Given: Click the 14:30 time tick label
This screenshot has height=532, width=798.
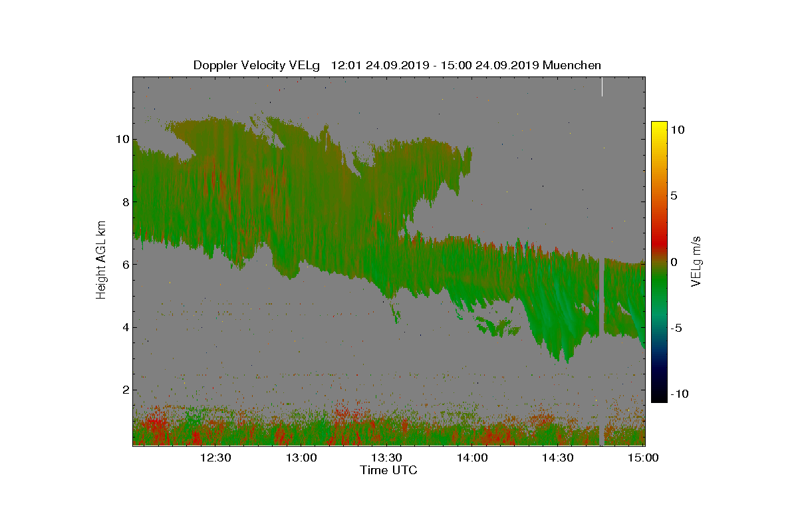Looking at the screenshot, I should [559, 458].
